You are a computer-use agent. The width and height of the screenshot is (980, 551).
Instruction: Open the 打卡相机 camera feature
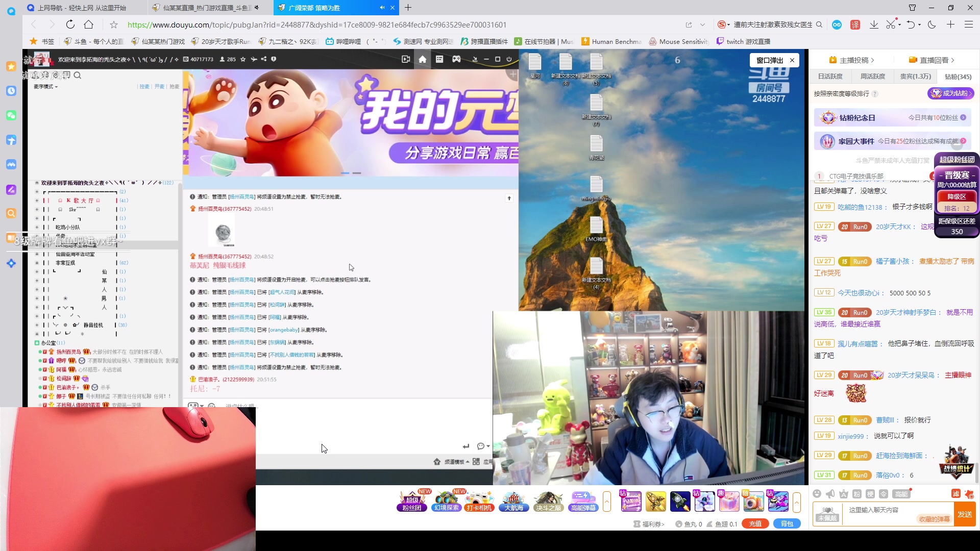(x=479, y=502)
